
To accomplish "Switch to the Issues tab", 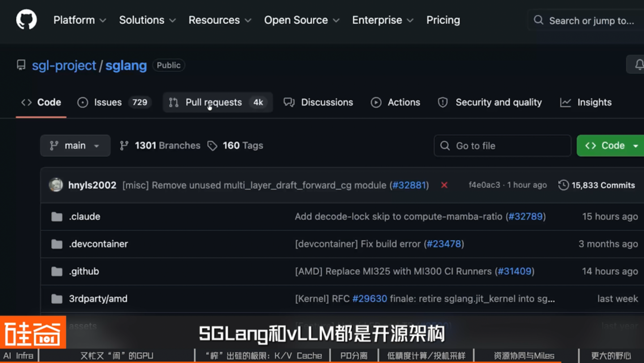I will click(x=114, y=102).
